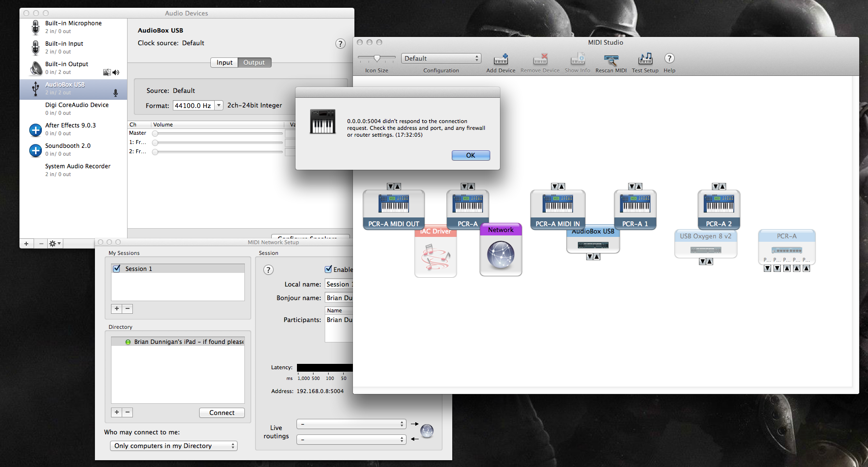This screenshot has width=868, height=467.
Task: Select Digi CoreAudio Device in the list
Action: pos(74,109)
